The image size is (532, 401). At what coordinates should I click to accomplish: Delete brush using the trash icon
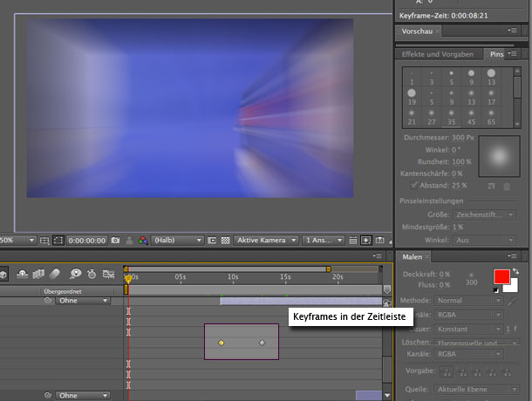click(506, 186)
